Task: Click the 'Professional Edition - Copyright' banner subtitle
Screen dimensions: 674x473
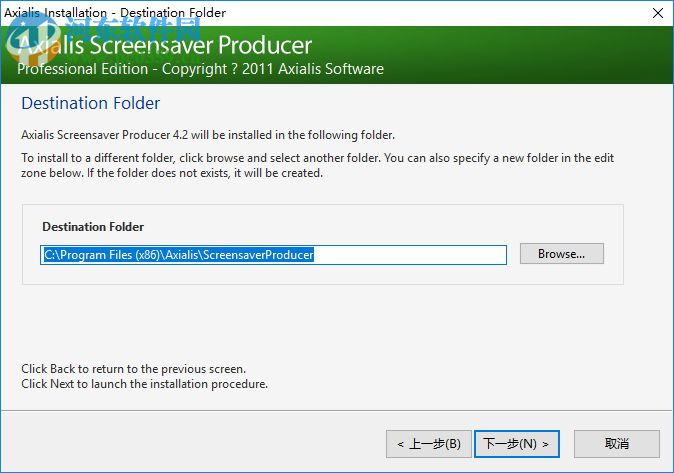Action: pyautogui.click(x=200, y=69)
